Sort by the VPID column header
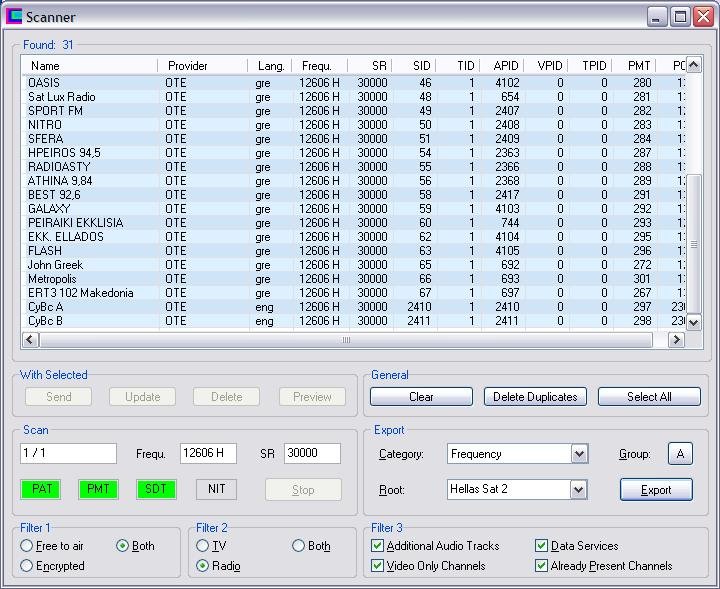 (x=546, y=66)
